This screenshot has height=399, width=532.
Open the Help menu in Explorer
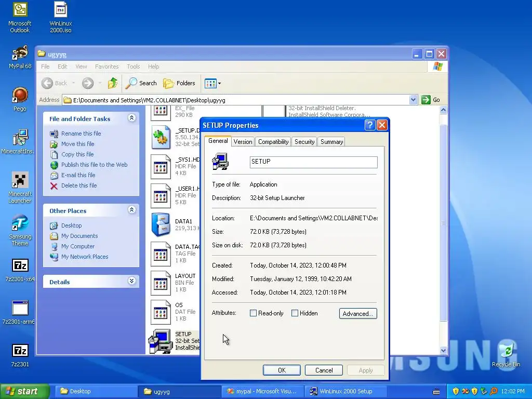(x=153, y=66)
